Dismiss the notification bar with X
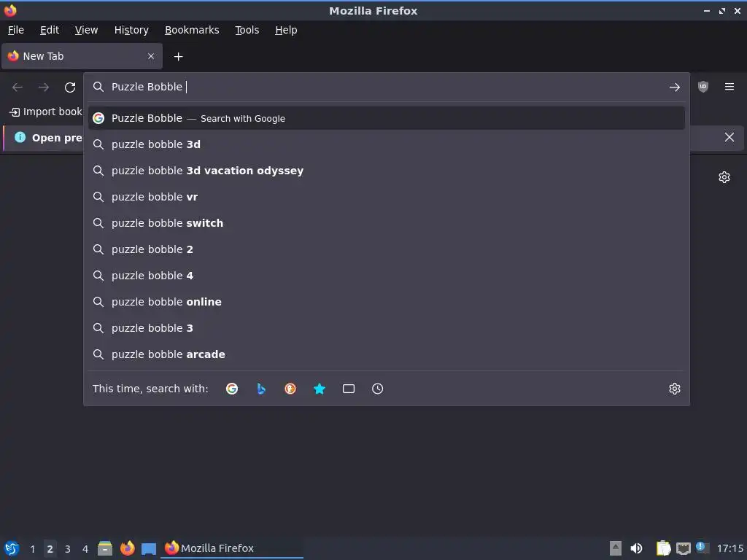Screen dimensions: 747x560 pyautogui.click(x=729, y=137)
